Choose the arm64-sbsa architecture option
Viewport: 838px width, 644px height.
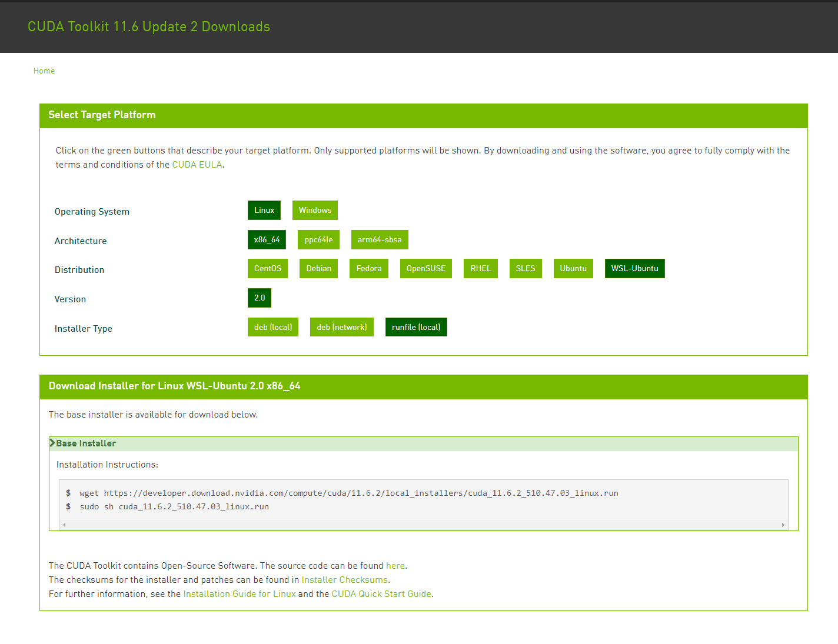(x=379, y=239)
